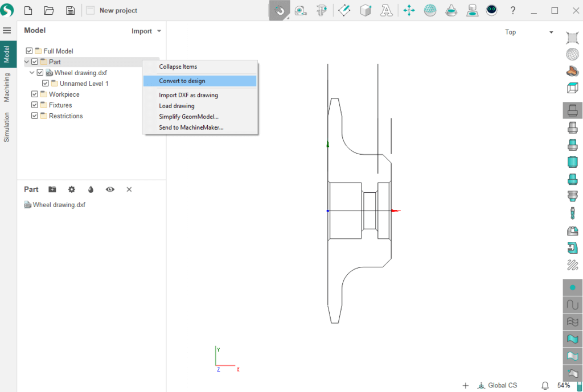Open a project with the folder icon
Viewport: 583px width, 392px height.
(x=49, y=10)
